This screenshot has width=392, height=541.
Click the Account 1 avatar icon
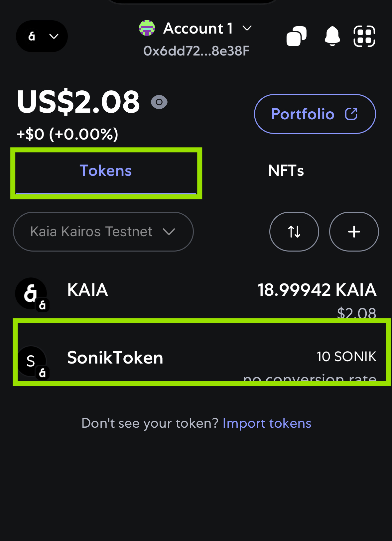tap(147, 28)
